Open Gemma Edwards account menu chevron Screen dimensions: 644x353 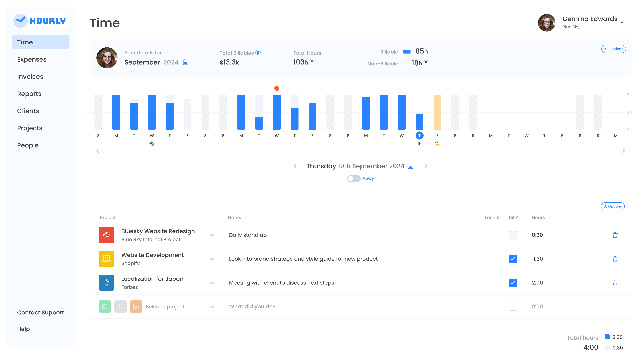tap(622, 22)
